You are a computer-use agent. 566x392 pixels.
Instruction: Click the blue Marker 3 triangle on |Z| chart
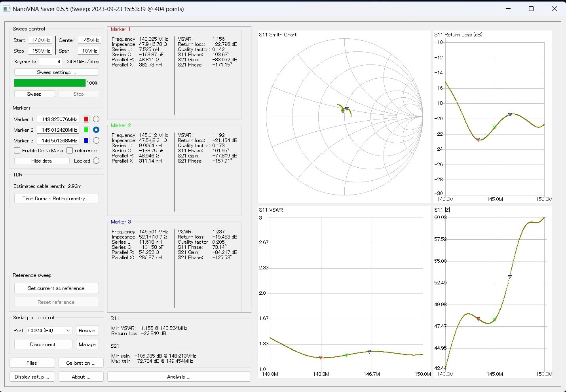[x=510, y=277]
